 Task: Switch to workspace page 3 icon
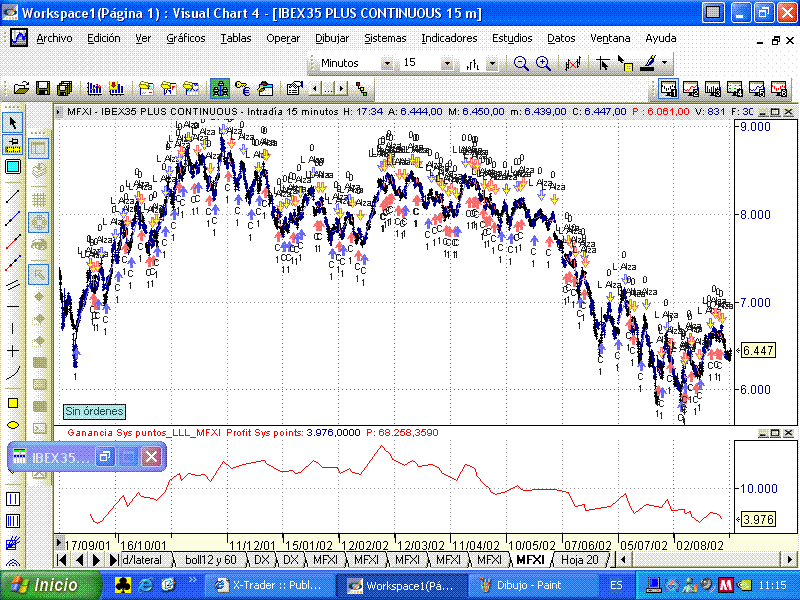click(x=712, y=89)
